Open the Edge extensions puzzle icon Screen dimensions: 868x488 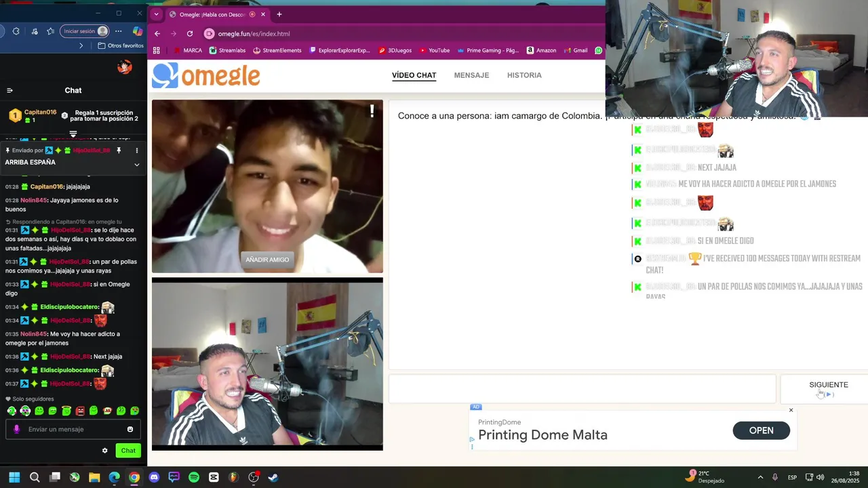(x=16, y=31)
